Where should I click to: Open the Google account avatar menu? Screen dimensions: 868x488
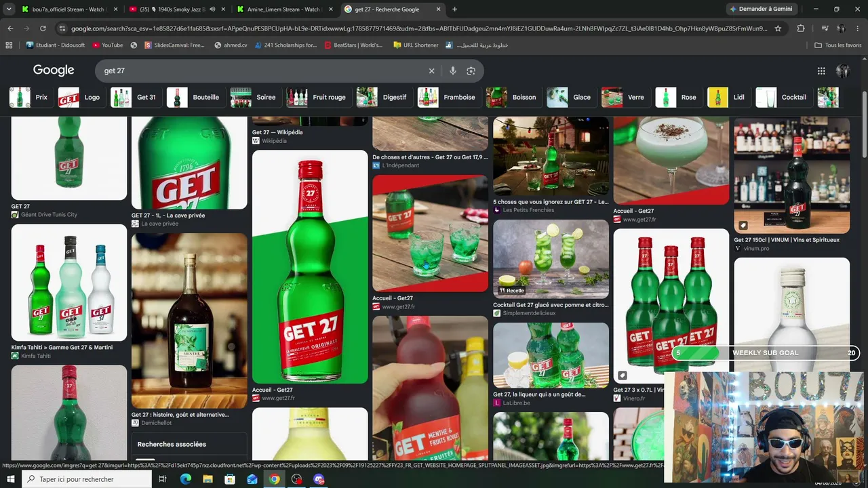click(843, 70)
